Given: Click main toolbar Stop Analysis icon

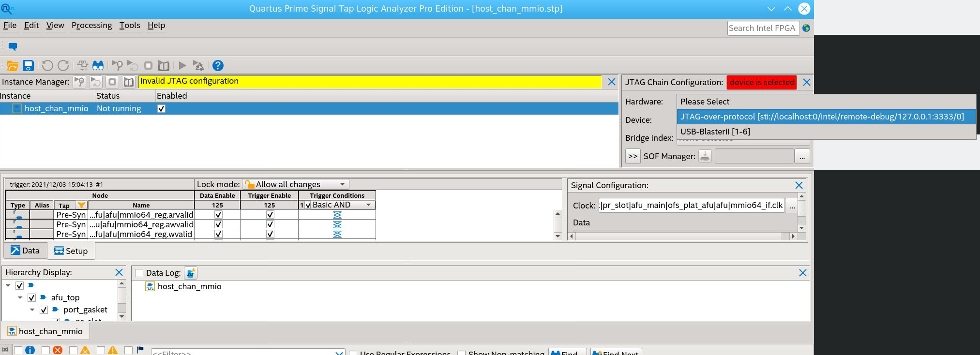Looking at the screenshot, I should click(x=149, y=66).
